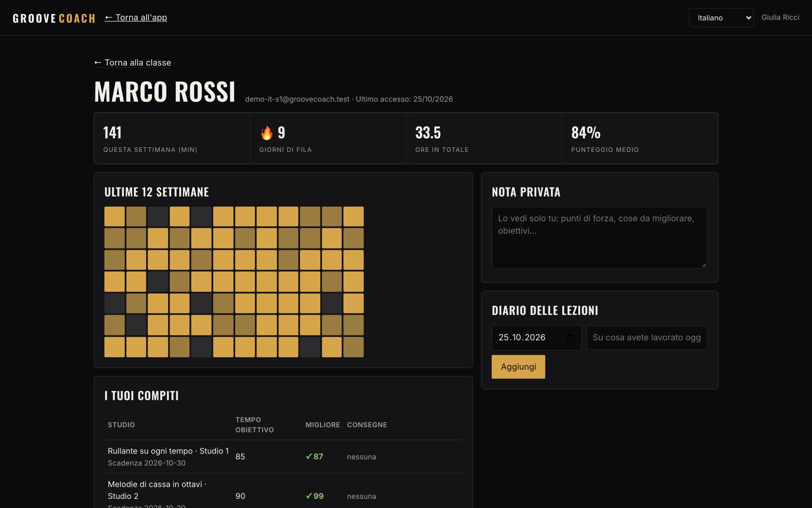This screenshot has height=508, width=812.
Task: Select the 25.10.2026 date field
Action: (x=536, y=338)
